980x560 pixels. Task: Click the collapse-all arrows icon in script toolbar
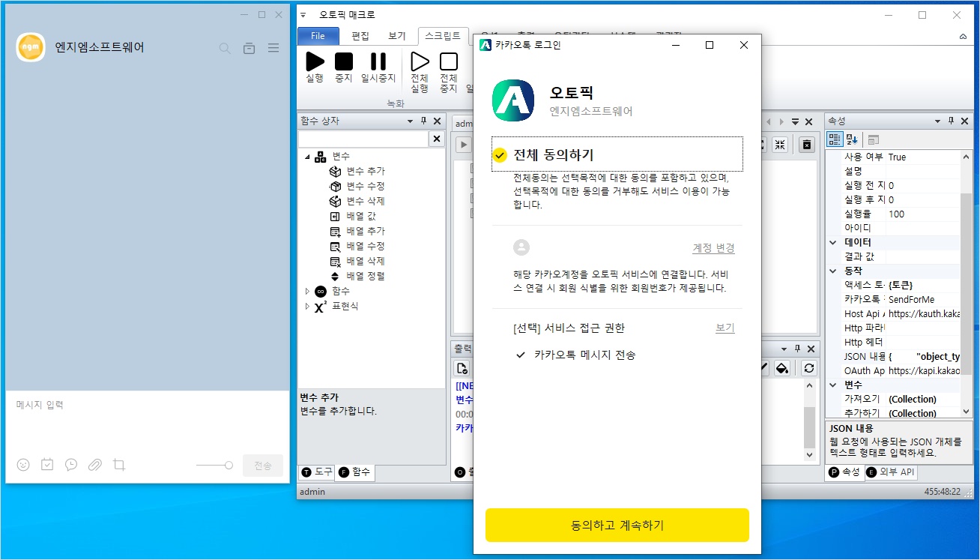click(x=780, y=145)
